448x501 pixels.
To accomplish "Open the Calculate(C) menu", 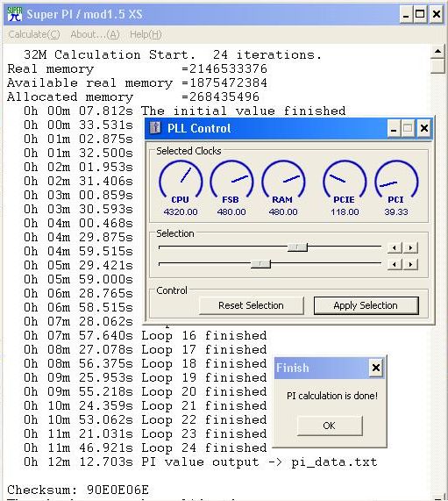I will [34, 34].
